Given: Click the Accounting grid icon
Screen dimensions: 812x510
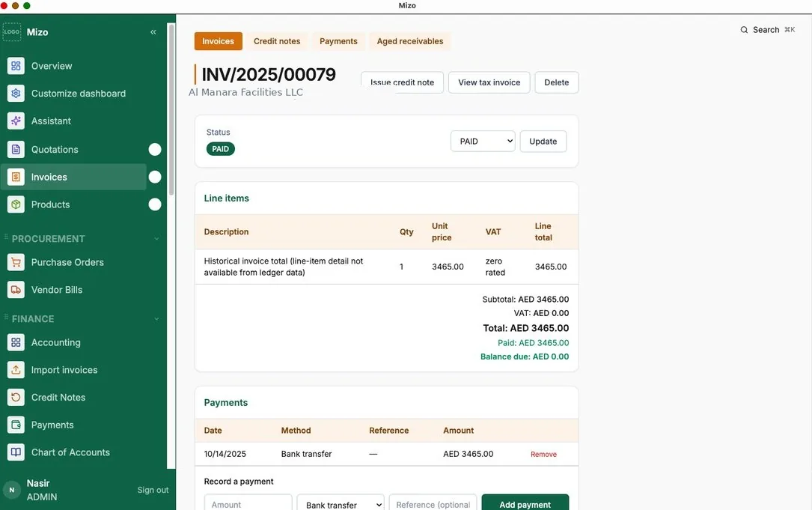Looking at the screenshot, I should [16, 342].
